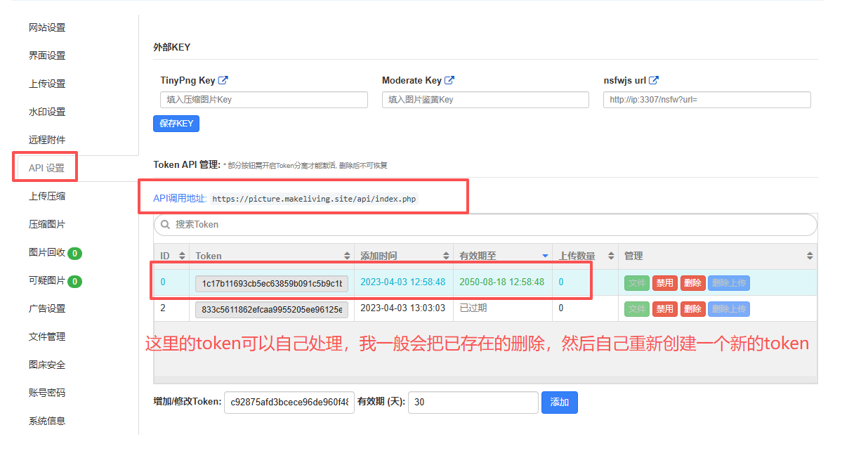
Task: Sort by 上传数量 column arrows
Action: tap(611, 256)
